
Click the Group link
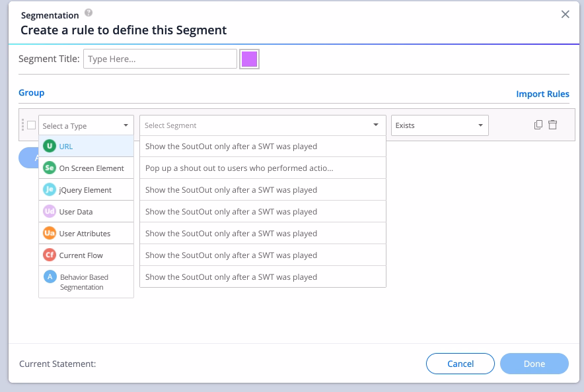(x=31, y=92)
